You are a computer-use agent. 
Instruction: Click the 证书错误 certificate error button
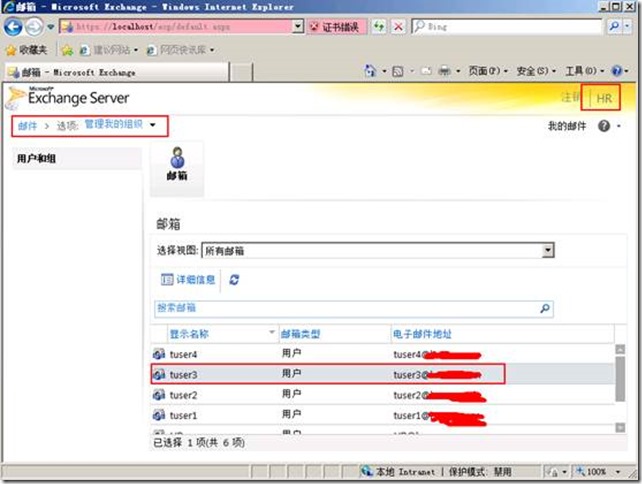(336, 27)
